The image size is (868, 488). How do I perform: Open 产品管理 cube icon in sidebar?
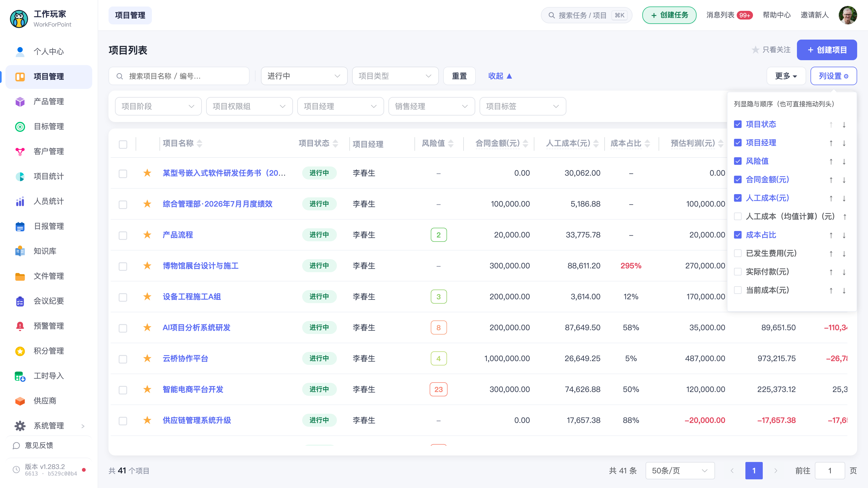tap(20, 101)
